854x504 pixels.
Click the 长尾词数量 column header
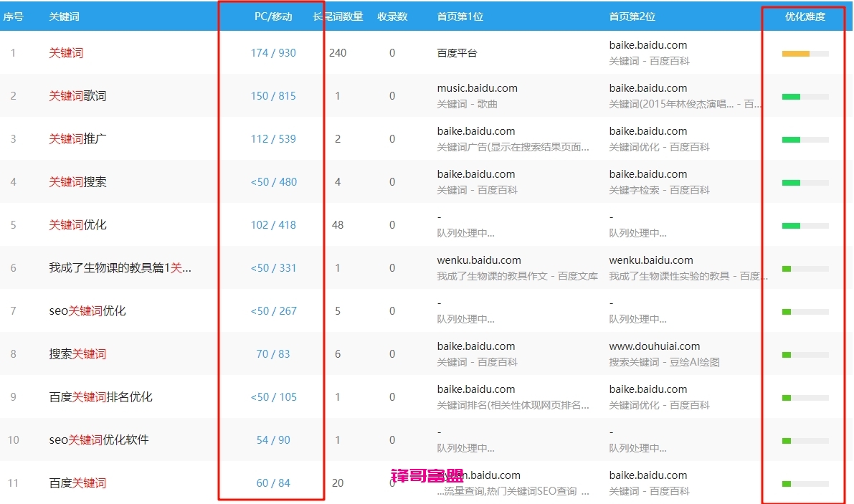point(338,16)
